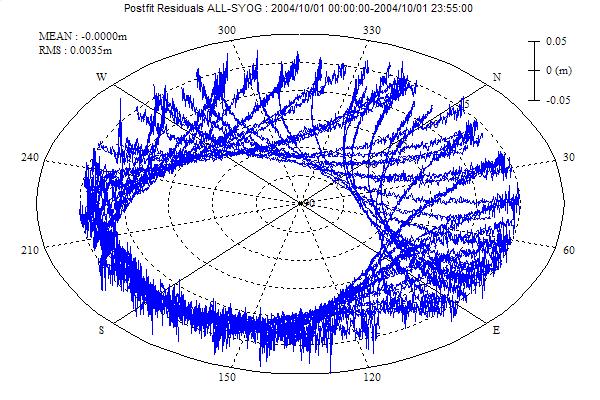Click the 90 zenith label at center
This screenshot has height=400, width=600.
click(308, 203)
